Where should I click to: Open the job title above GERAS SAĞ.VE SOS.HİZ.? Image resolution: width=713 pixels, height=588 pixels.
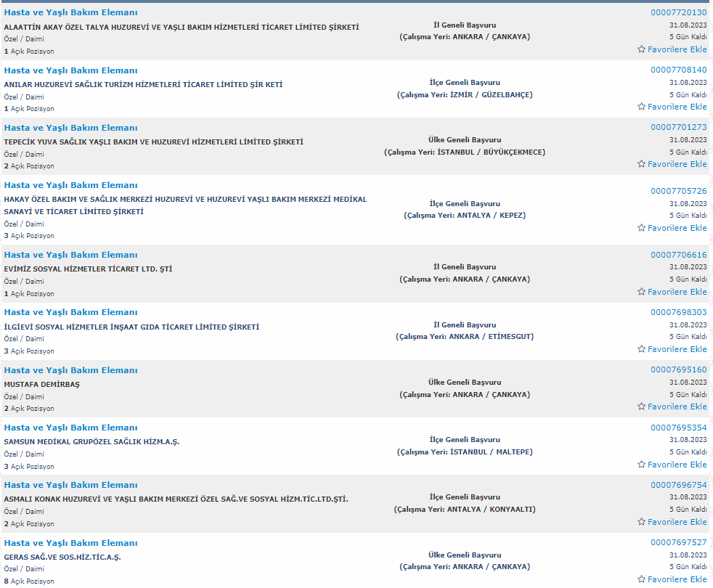point(70,543)
